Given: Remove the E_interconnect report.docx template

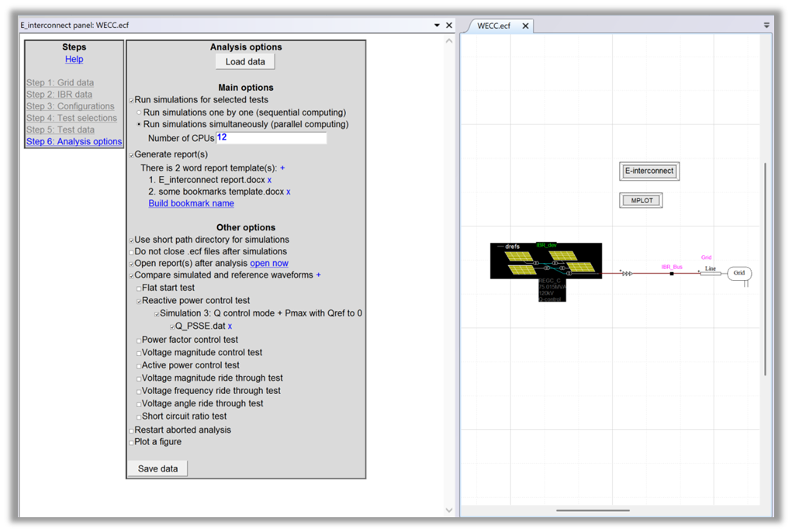Looking at the screenshot, I should tap(270, 180).
